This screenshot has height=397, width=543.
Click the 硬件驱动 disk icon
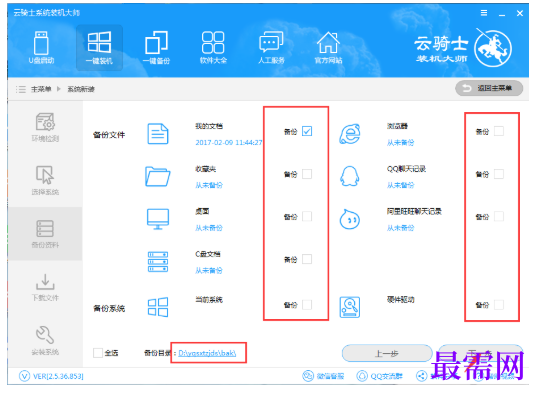(350, 307)
